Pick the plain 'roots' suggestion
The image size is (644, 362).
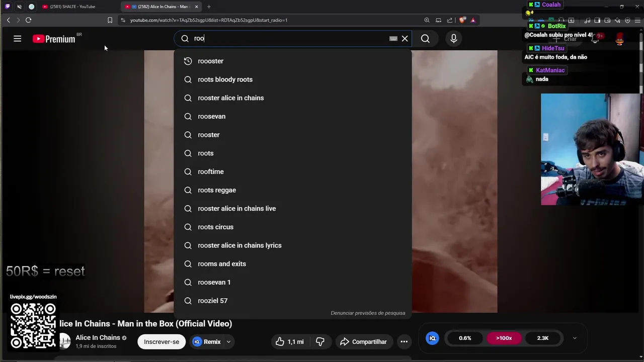point(292,153)
